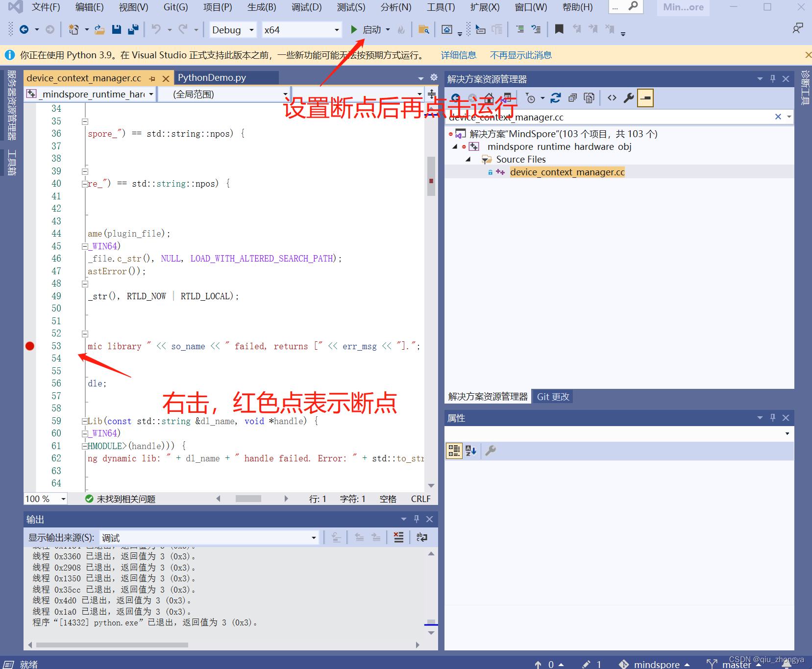
Task: Open the start button dropdown arrow
Action: (x=388, y=30)
